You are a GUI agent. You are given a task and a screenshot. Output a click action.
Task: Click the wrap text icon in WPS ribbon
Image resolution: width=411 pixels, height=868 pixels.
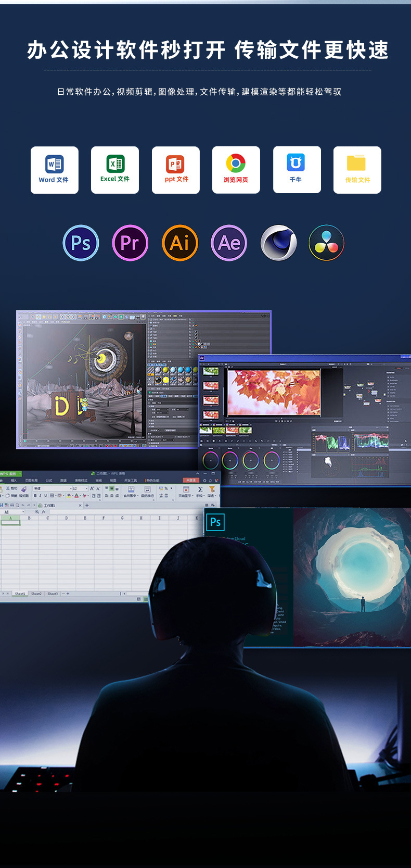(x=147, y=490)
